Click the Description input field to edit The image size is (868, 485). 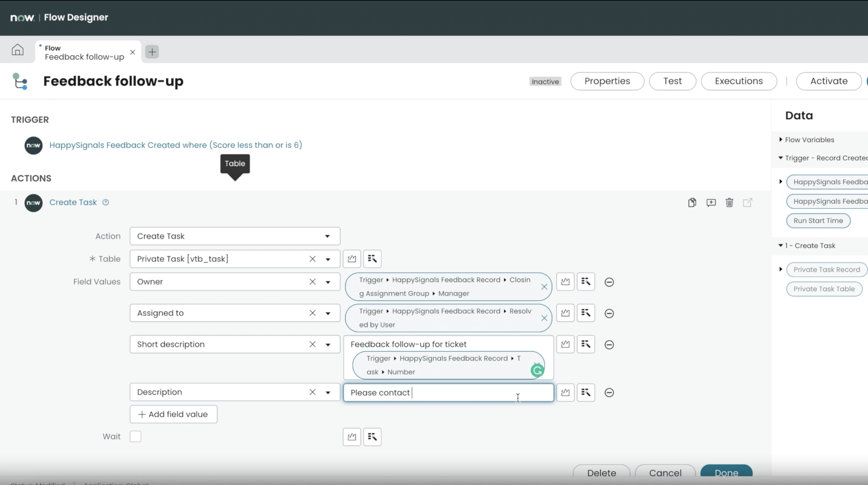tap(448, 393)
